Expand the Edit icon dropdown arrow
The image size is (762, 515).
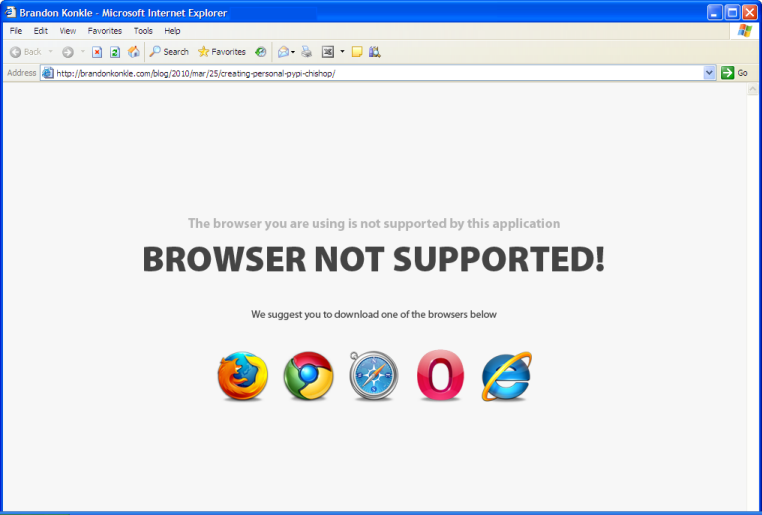pyautogui.click(x=342, y=52)
